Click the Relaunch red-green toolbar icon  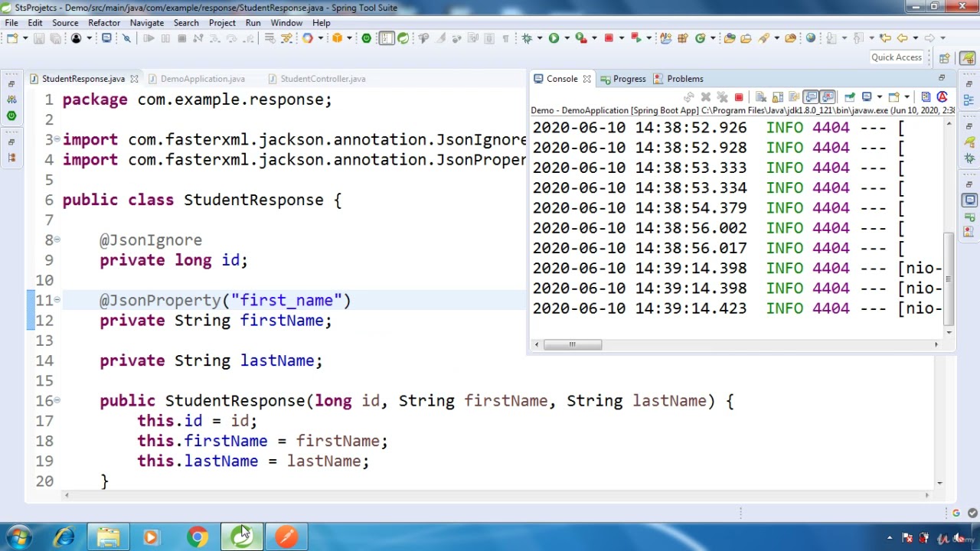click(x=635, y=38)
